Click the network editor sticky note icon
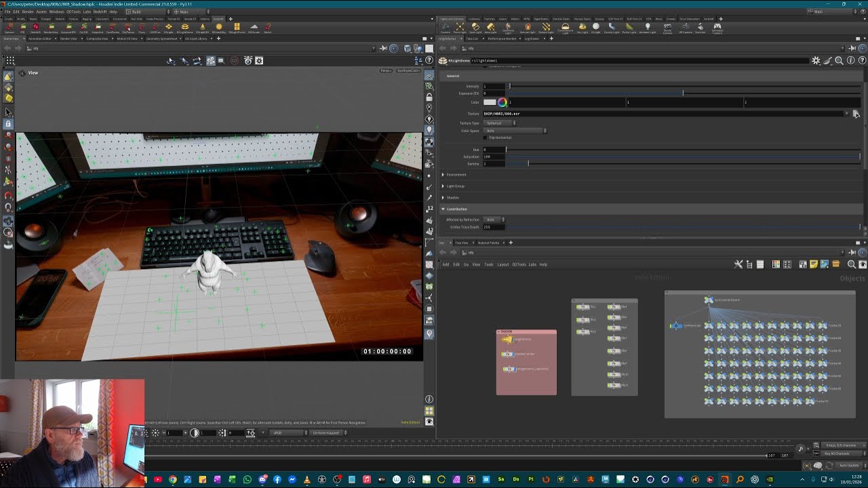Screen dimensions: 868x488 coord(814,264)
